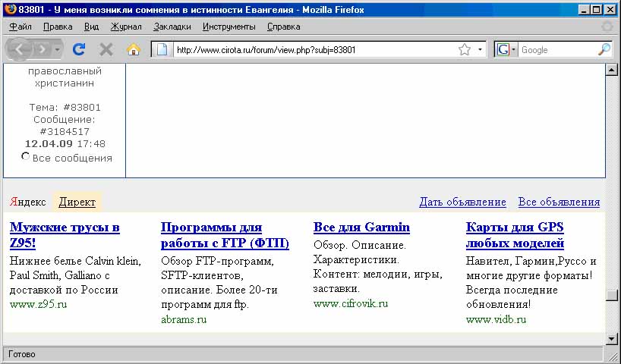Visit the www.z95.ru link

39,305
